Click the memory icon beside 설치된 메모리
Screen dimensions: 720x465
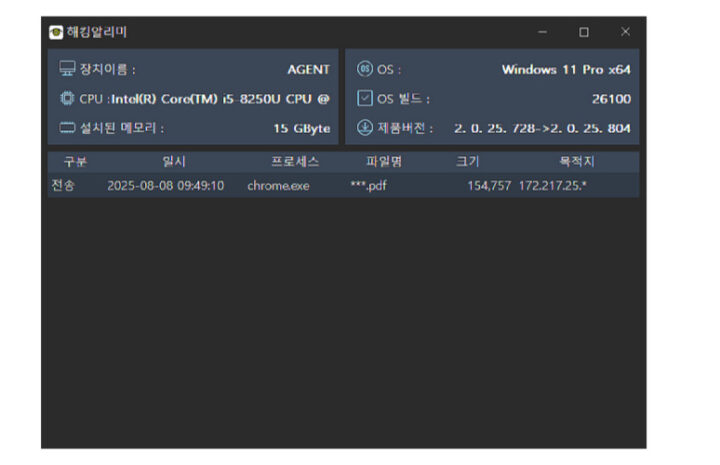pyautogui.click(x=67, y=128)
